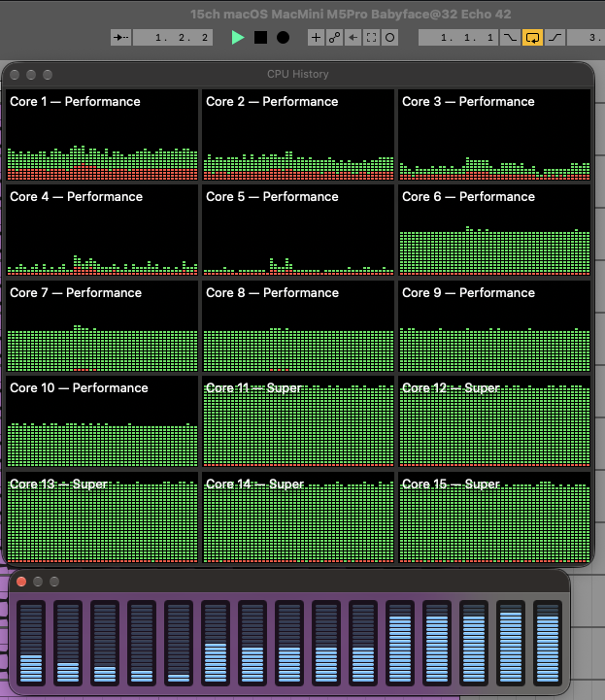The image size is (605, 700).
Task: Click the Session Record circle button
Action: [x=389, y=38]
